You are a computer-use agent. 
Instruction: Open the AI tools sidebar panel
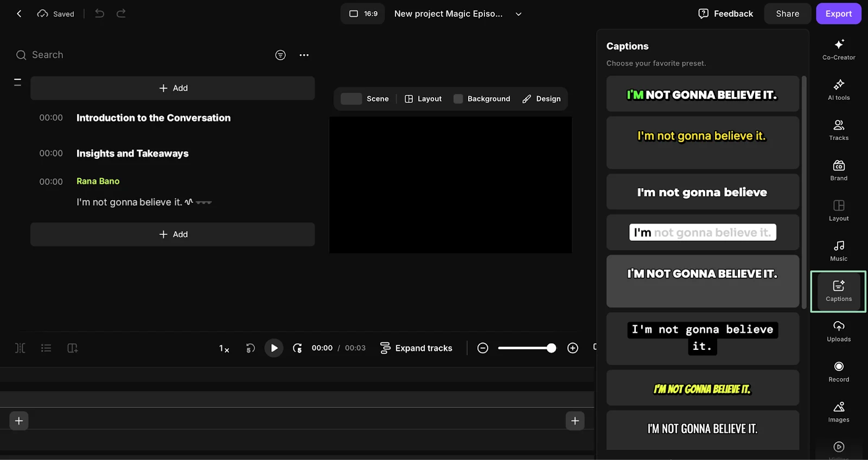839,90
